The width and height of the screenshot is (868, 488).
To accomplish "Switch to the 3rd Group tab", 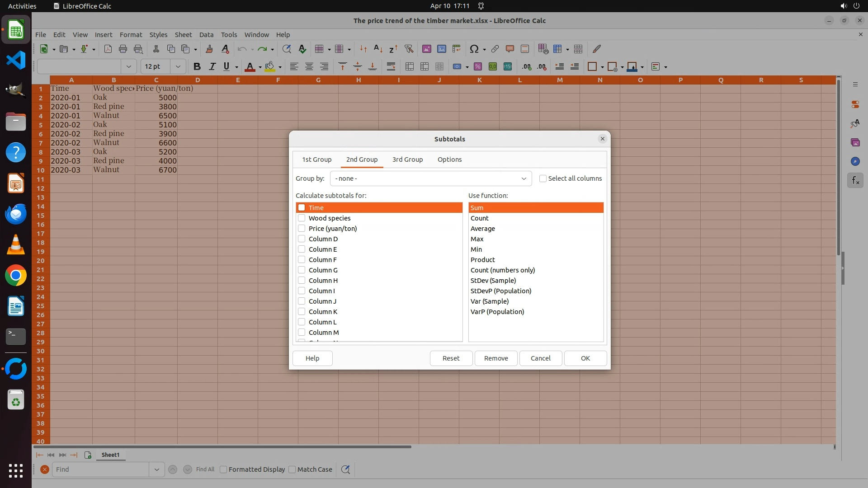I will pyautogui.click(x=407, y=160).
